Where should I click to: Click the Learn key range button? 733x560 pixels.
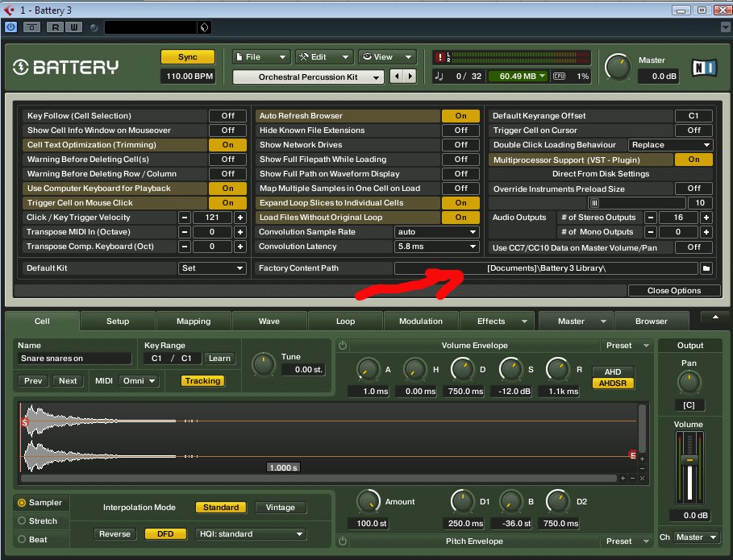click(219, 359)
